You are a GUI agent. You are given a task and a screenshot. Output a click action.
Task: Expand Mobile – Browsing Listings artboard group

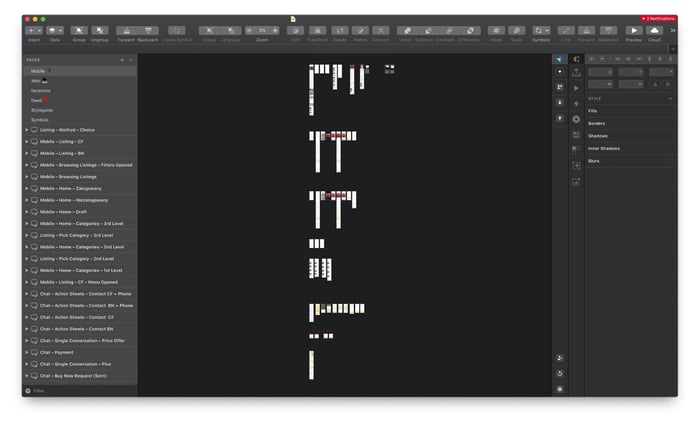click(x=27, y=177)
